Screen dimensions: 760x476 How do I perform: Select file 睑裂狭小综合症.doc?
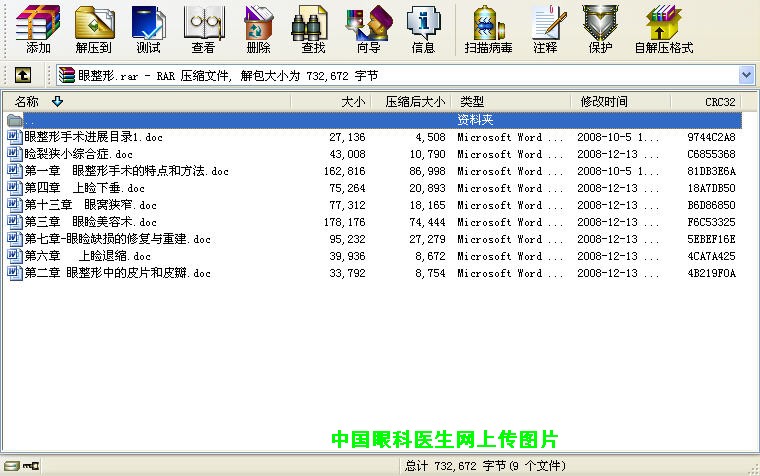click(x=78, y=154)
